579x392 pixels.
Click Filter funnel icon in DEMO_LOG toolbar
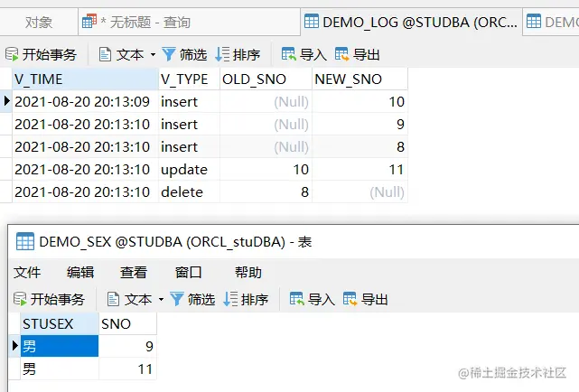(169, 54)
